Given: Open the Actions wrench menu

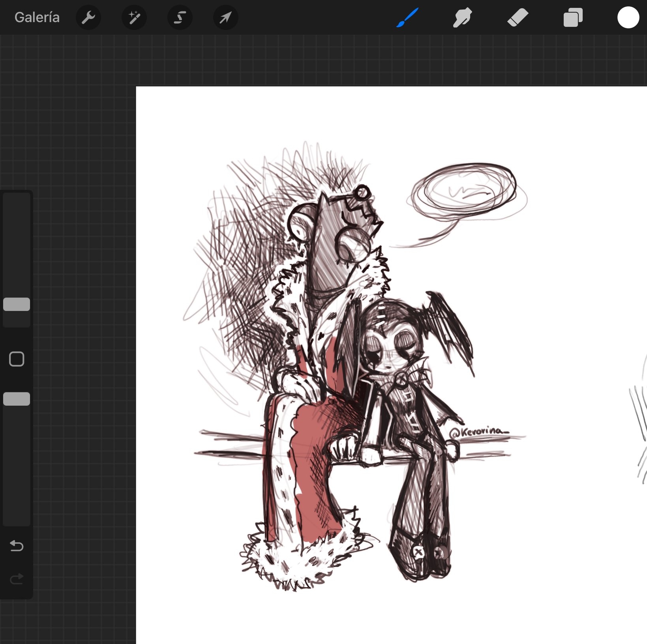Looking at the screenshot, I should (x=88, y=17).
